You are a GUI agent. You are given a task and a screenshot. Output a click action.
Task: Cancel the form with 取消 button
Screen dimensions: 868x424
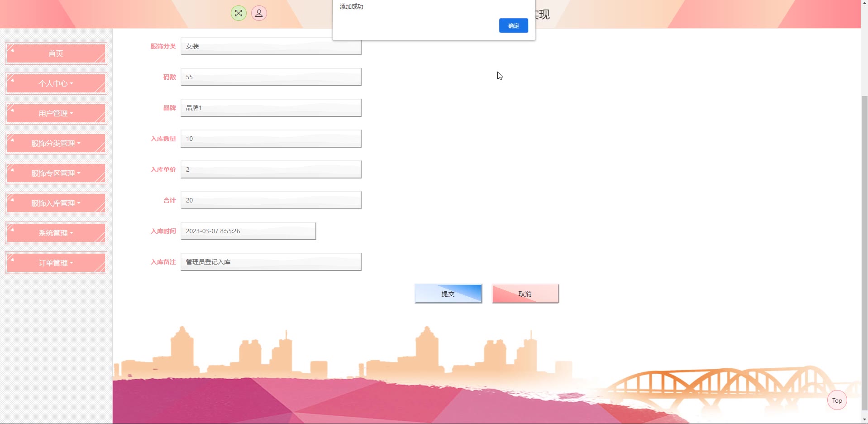[x=525, y=294]
